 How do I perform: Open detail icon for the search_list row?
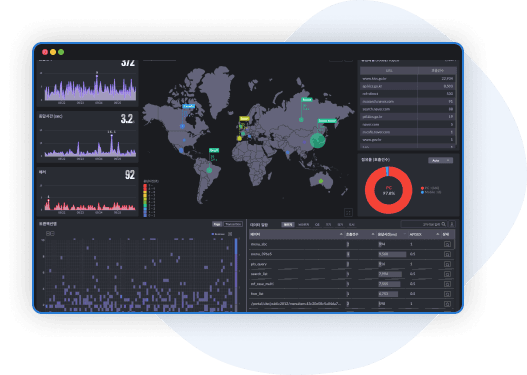(447, 274)
